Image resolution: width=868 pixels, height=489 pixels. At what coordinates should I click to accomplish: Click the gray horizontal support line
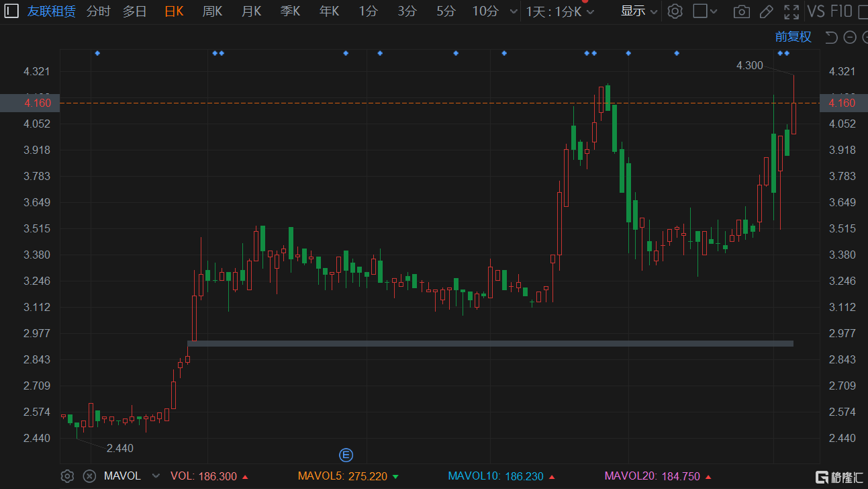pos(490,343)
